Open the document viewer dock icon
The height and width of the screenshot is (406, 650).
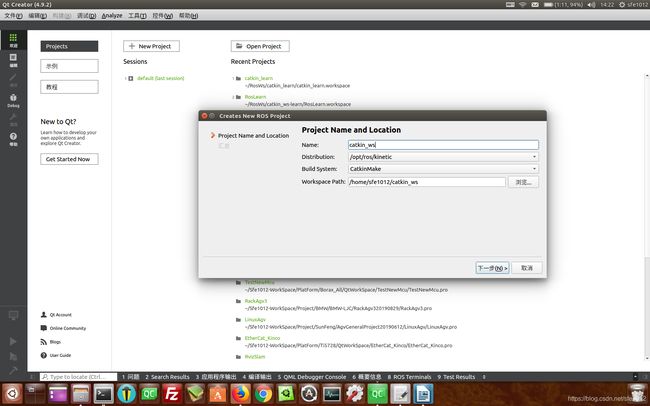[423, 394]
